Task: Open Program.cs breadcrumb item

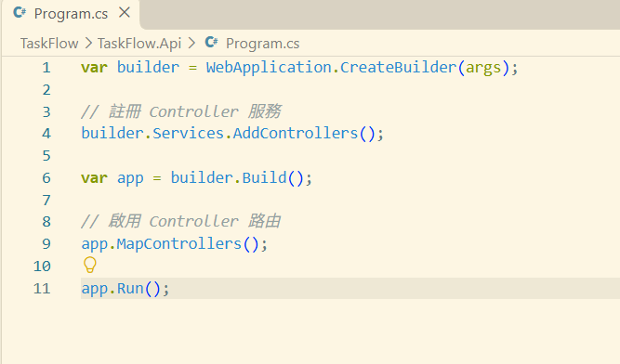Action: tap(262, 44)
